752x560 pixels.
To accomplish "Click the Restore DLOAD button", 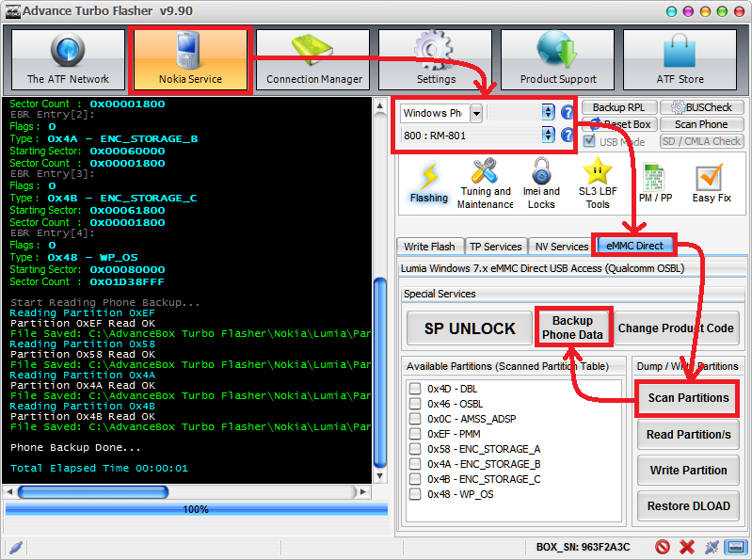I will pyautogui.click(x=688, y=505).
